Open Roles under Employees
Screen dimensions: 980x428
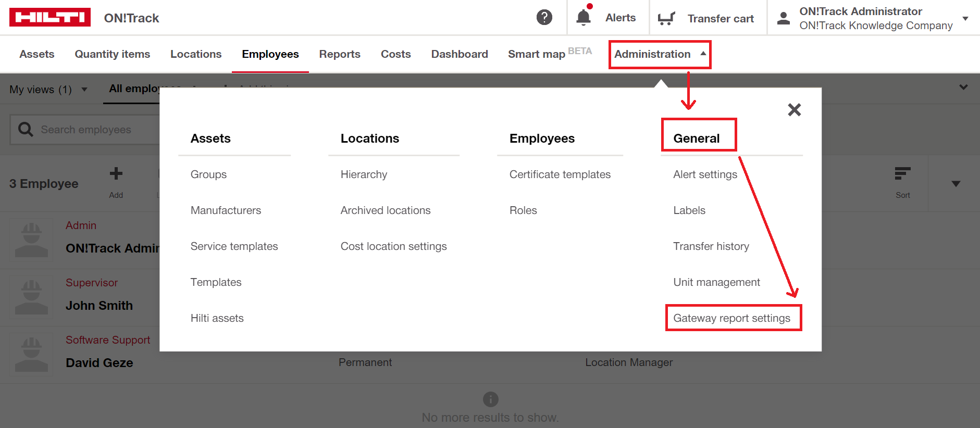point(523,210)
